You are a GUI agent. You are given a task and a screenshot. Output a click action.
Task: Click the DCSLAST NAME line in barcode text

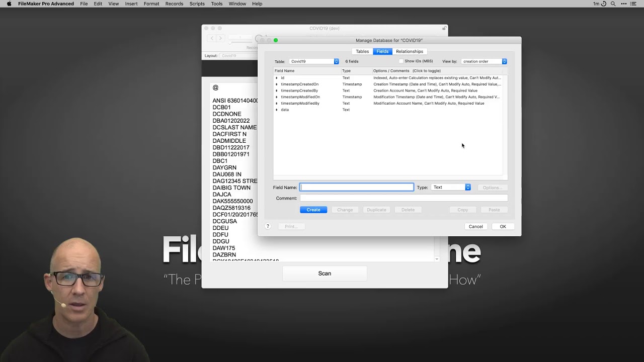(x=234, y=128)
